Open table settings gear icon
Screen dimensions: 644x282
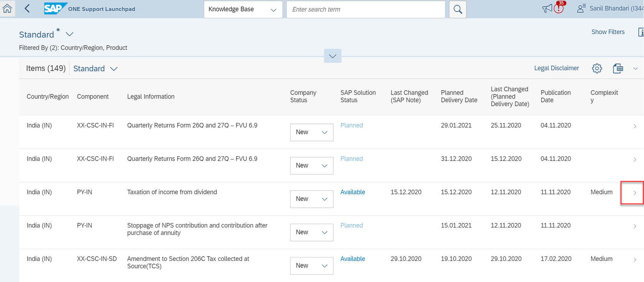click(597, 68)
